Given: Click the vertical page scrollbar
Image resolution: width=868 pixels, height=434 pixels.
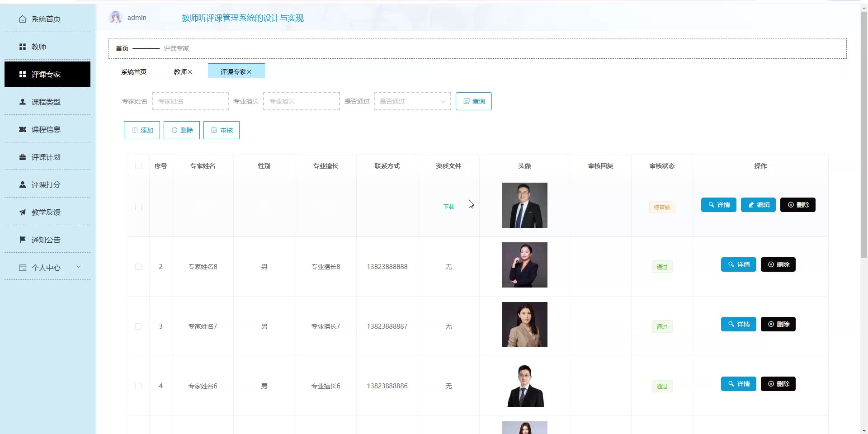Looking at the screenshot, I should click(x=864, y=136).
